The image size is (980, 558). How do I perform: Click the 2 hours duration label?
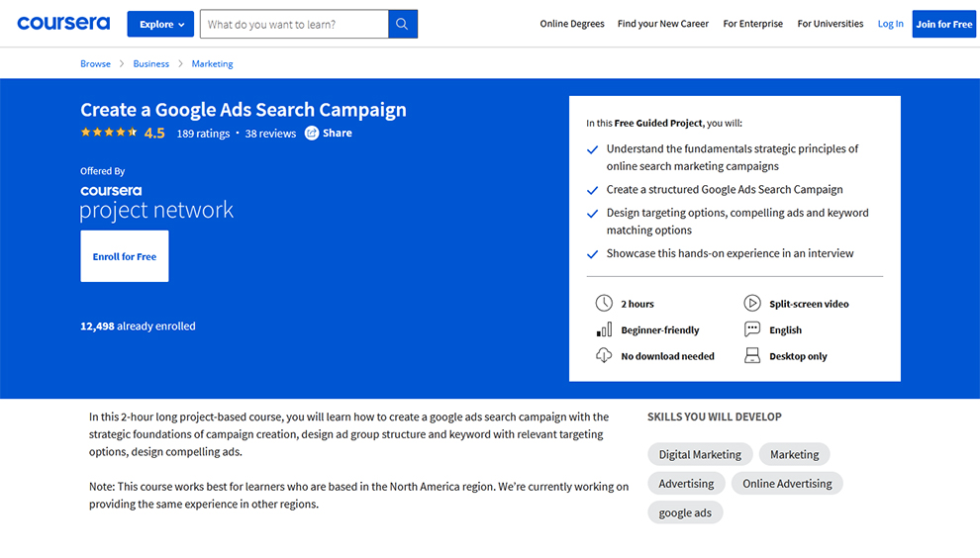pos(637,304)
